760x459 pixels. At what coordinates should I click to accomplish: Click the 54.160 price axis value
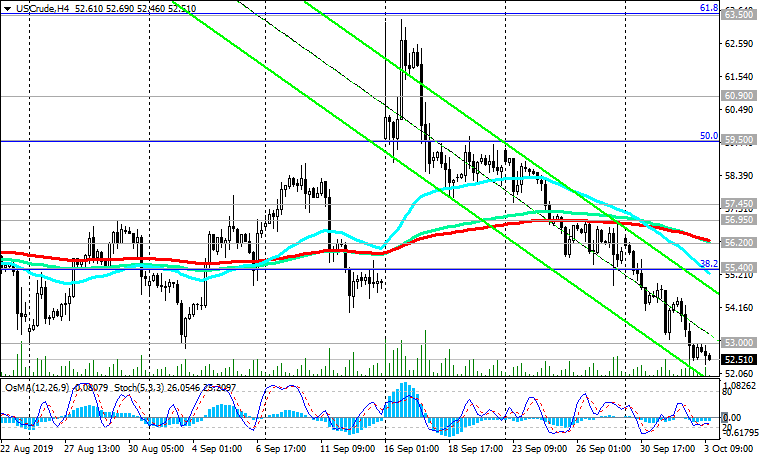pos(739,307)
